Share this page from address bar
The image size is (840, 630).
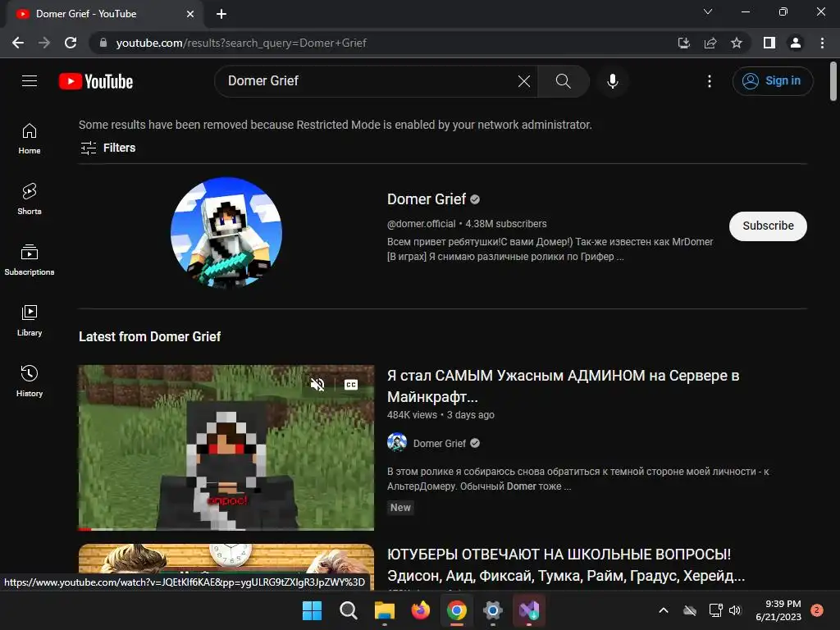(x=710, y=43)
